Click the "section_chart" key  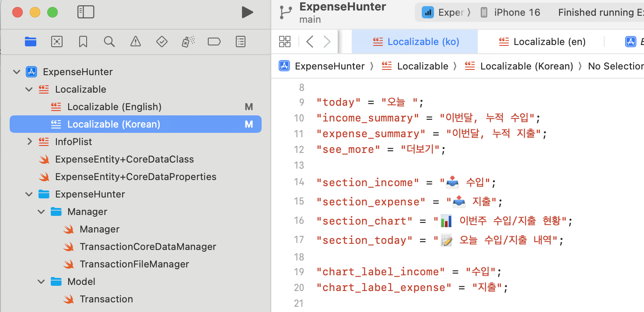point(364,221)
